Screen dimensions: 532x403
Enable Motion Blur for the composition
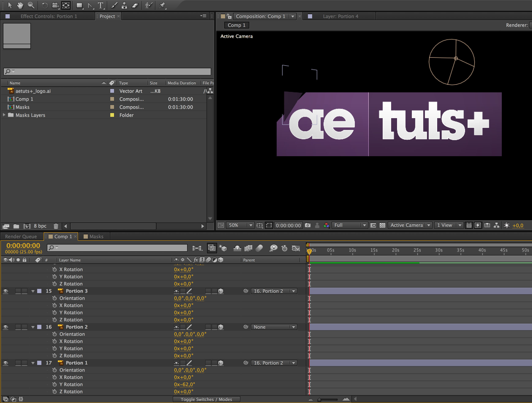coord(259,248)
